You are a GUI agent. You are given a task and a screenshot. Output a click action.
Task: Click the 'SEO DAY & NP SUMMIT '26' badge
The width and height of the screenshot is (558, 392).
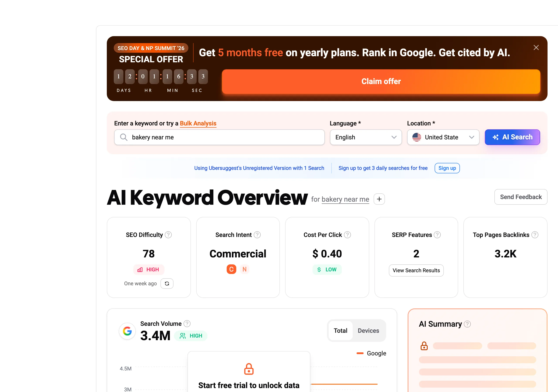coord(151,48)
